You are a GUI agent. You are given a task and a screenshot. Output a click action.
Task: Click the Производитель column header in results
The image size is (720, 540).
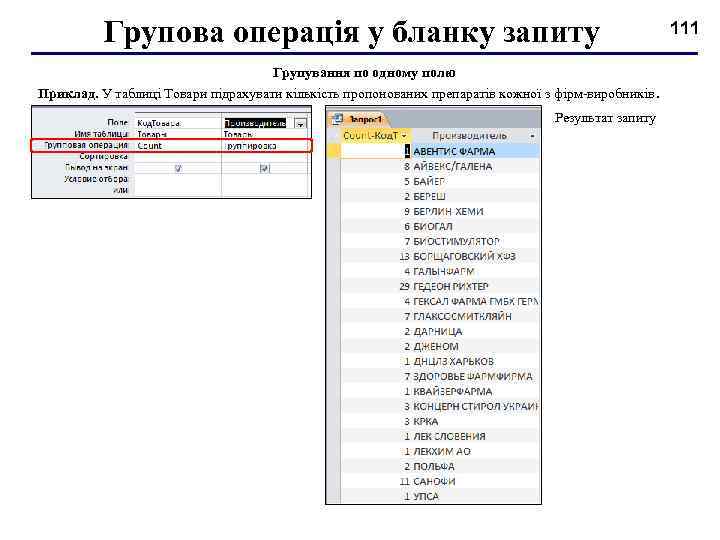(475, 135)
